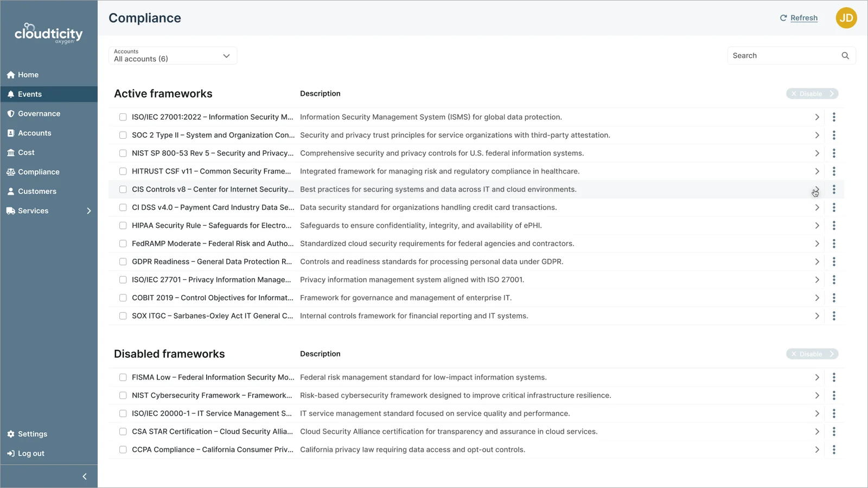Viewport: 868px width, 488px height.
Task: Click the Cloudticity Oxygen logo
Action: click(x=49, y=34)
